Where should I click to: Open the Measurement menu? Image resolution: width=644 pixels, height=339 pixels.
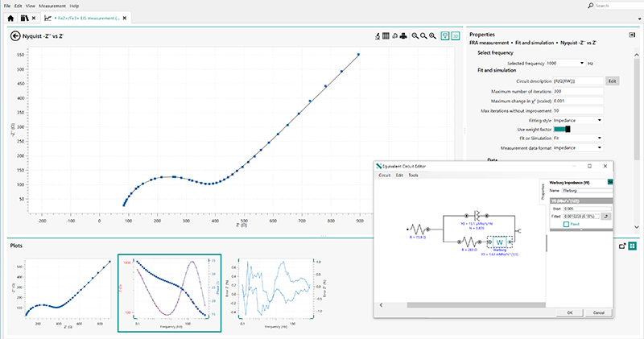click(x=52, y=6)
